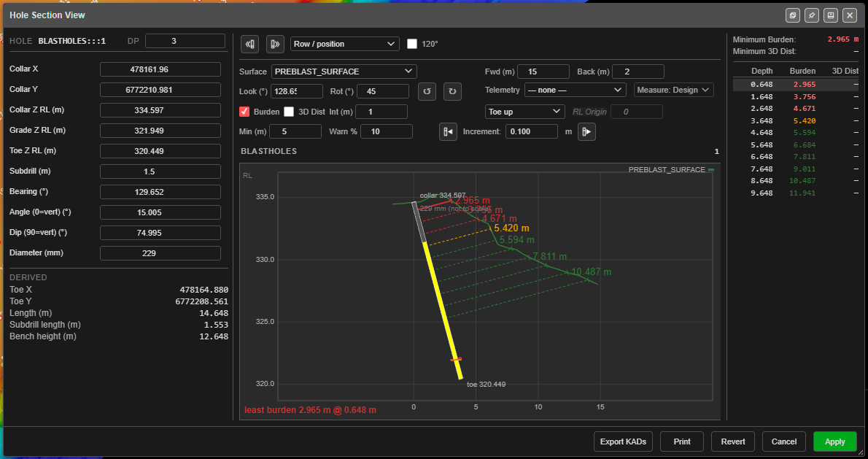Toggle the 120° checkbox
Screen dimensions: 868x459
click(412, 44)
